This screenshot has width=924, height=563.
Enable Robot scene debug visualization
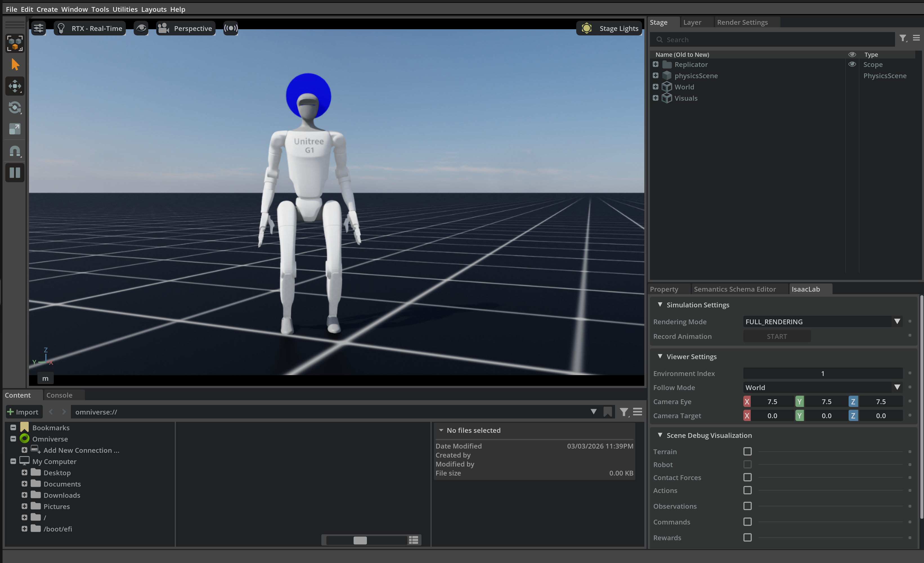748,464
